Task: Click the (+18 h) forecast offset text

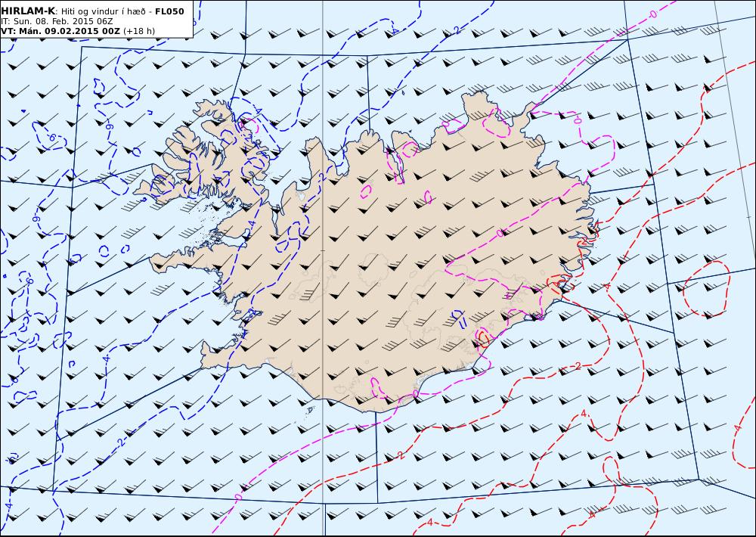Action: pos(139,31)
